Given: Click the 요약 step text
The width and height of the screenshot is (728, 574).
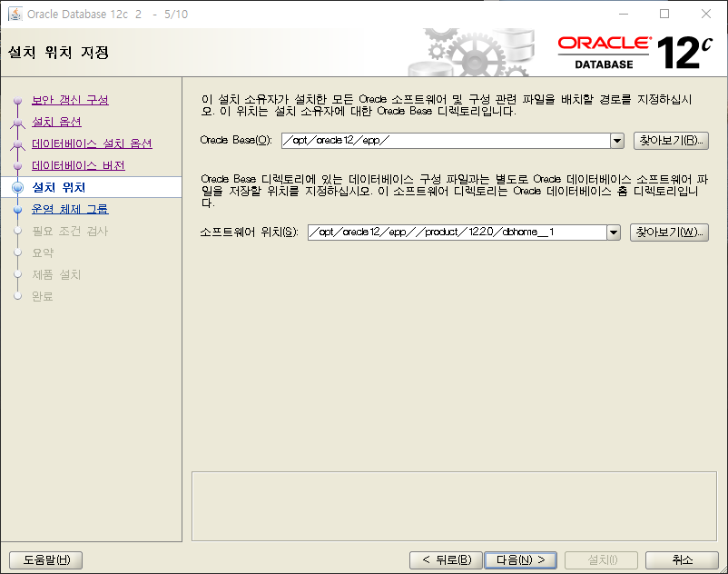Looking at the screenshot, I should point(43,252).
